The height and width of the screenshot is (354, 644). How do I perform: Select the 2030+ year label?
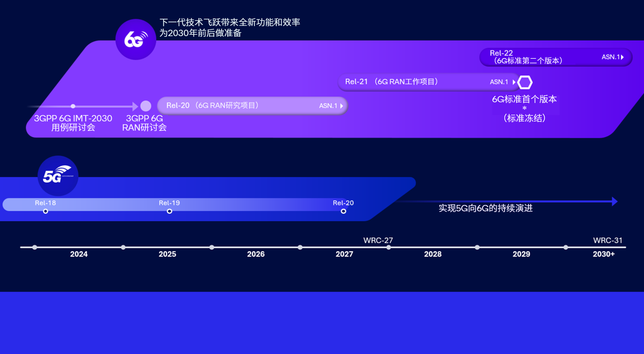click(604, 254)
